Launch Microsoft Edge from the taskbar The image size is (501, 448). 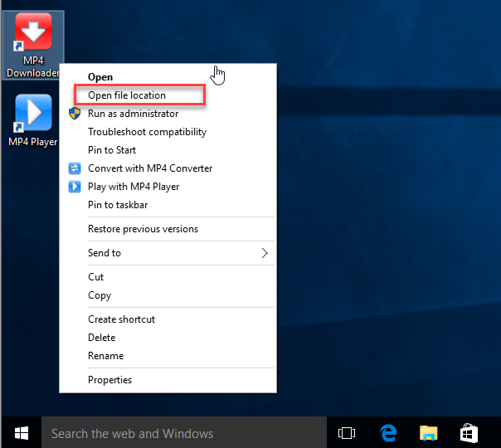[388, 433]
